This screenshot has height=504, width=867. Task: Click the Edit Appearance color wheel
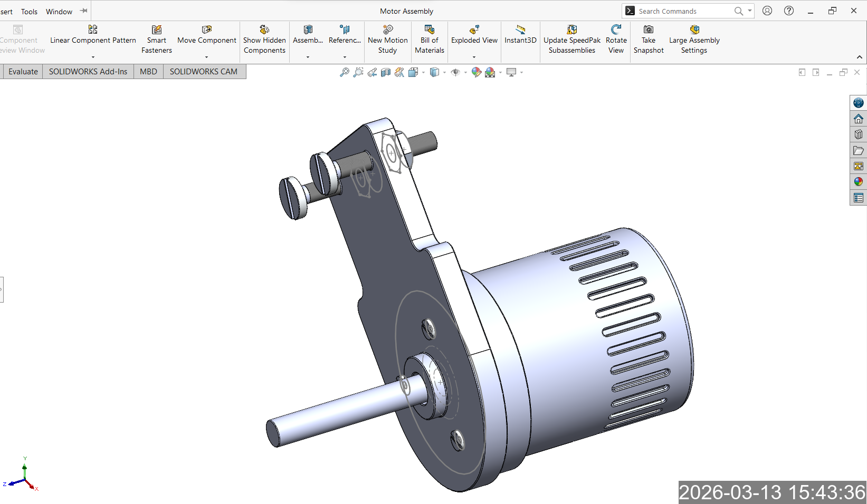476,72
